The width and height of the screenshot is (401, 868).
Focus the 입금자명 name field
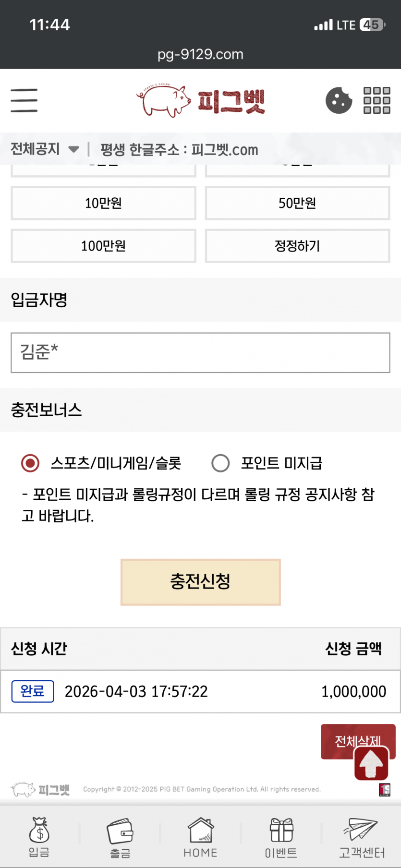point(200,352)
